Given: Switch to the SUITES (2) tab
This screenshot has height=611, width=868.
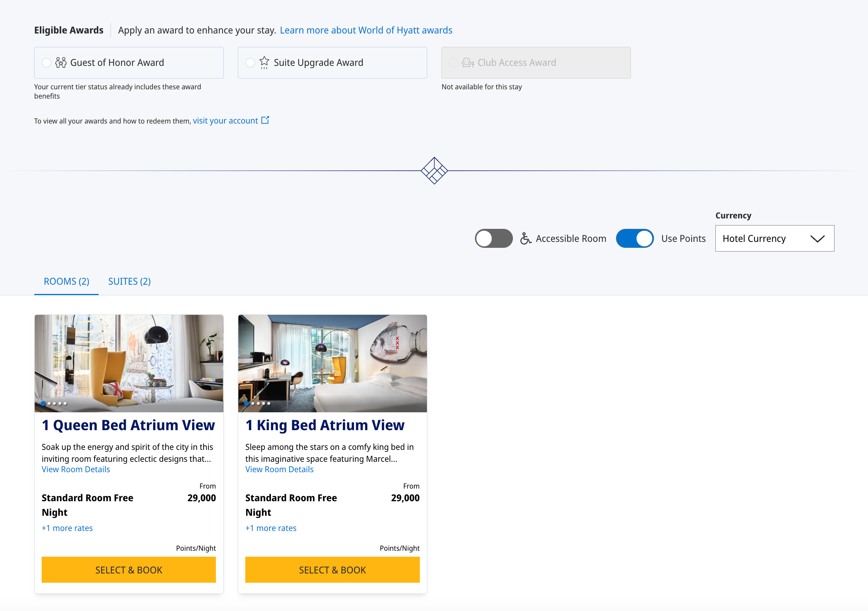Looking at the screenshot, I should [129, 282].
